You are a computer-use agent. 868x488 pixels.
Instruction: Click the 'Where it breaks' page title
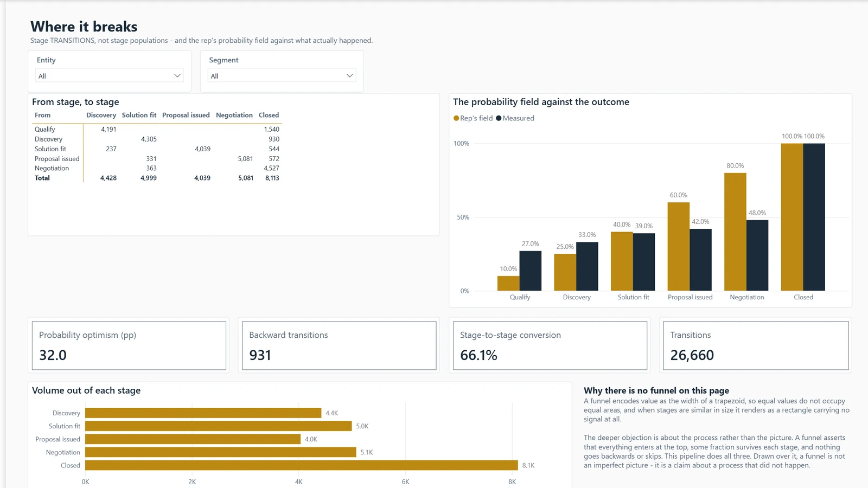[84, 27]
